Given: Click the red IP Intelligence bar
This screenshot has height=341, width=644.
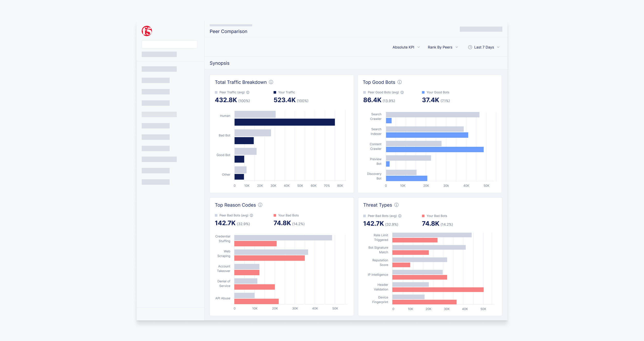Looking at the screenshot, I should tap(420, 278).
